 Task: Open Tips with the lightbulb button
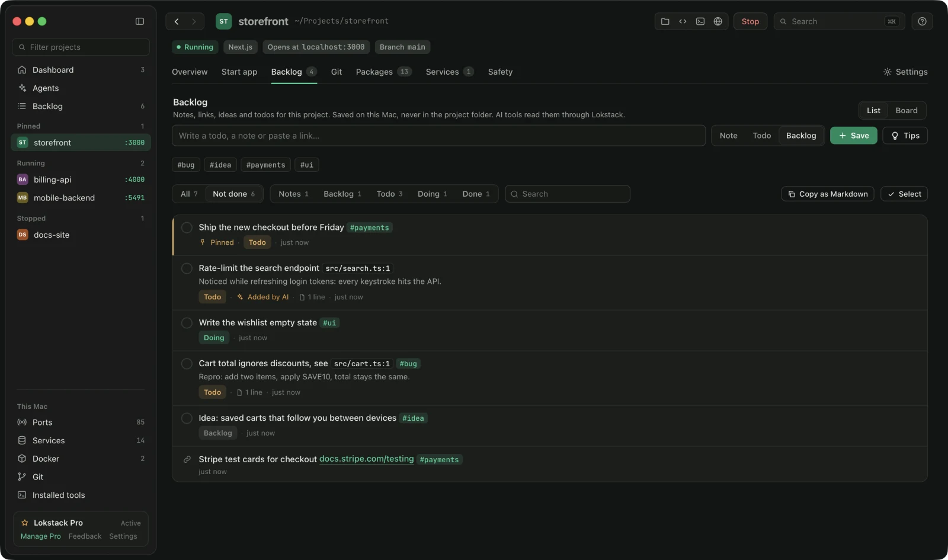pyautogui.click(x=905, y=136)
